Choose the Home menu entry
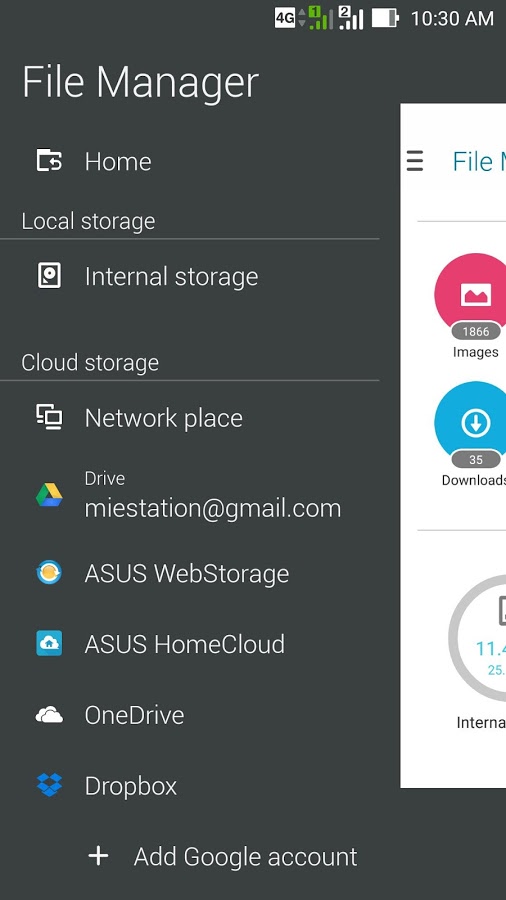The image size is (506, 900). point(189,161)
